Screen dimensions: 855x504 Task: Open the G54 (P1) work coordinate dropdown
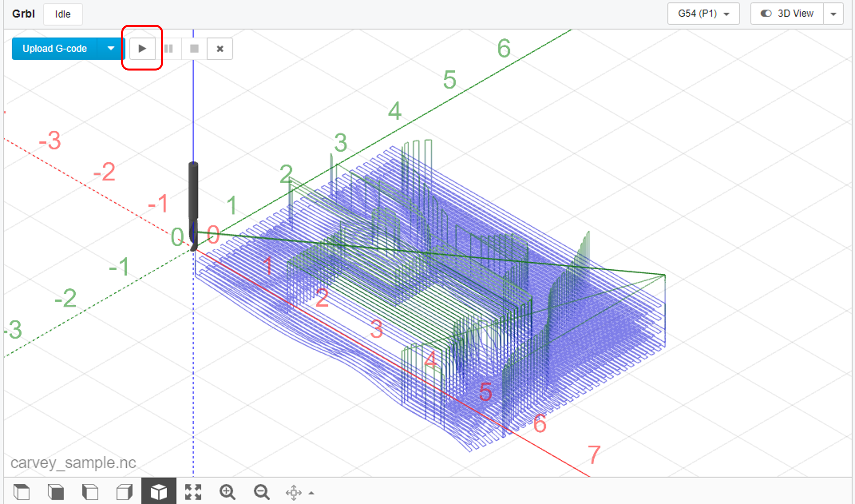tap(704, 14)
